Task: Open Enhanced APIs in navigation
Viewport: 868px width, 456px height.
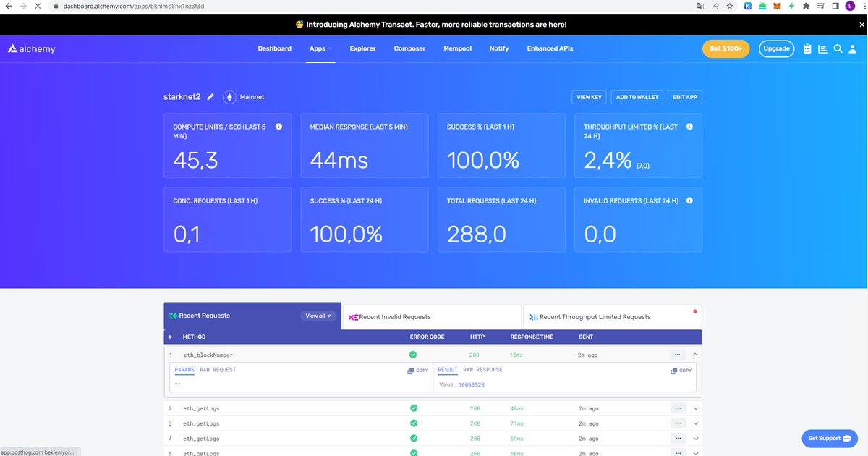Action: coord(550,48)
